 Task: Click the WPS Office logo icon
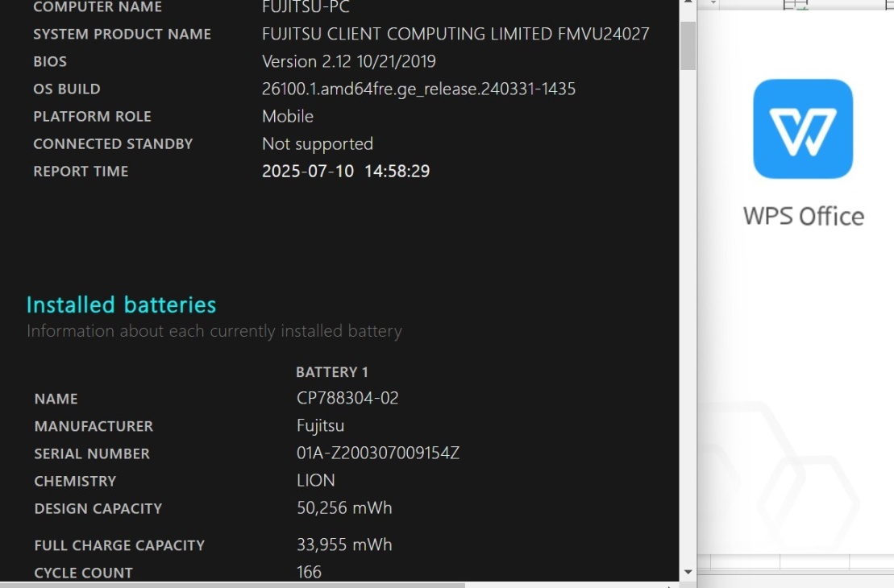(x=803, y=129)
